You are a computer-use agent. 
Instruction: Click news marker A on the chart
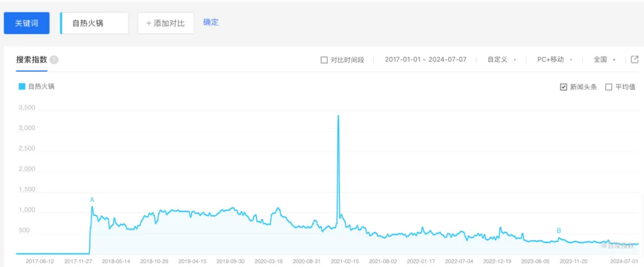(92, 200)
